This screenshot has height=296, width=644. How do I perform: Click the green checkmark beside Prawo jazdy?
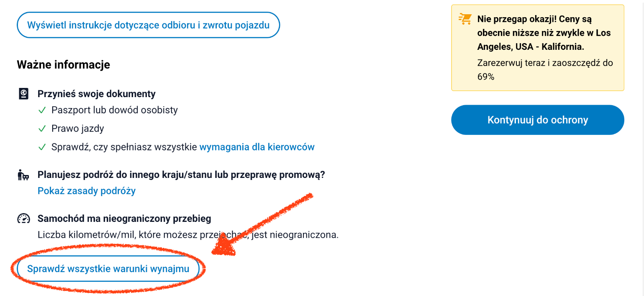tap(42, 129)
